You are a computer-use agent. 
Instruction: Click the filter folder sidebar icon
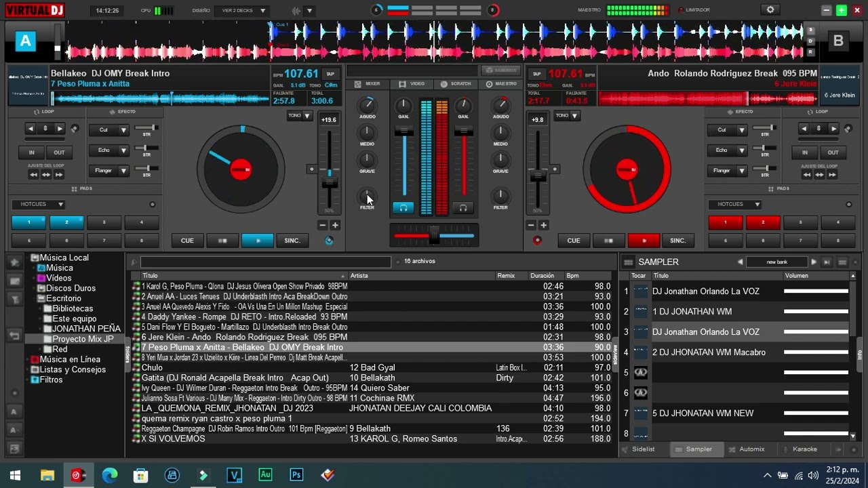[14, 299]
